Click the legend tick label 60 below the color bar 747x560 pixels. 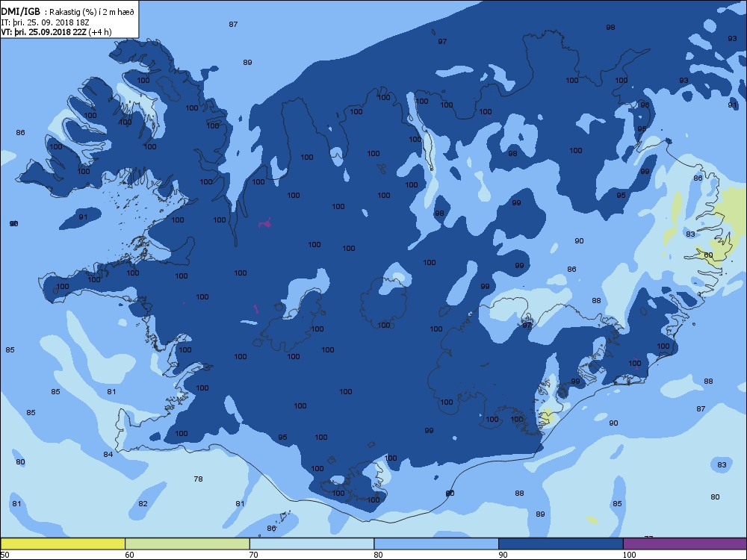point(129,555)
